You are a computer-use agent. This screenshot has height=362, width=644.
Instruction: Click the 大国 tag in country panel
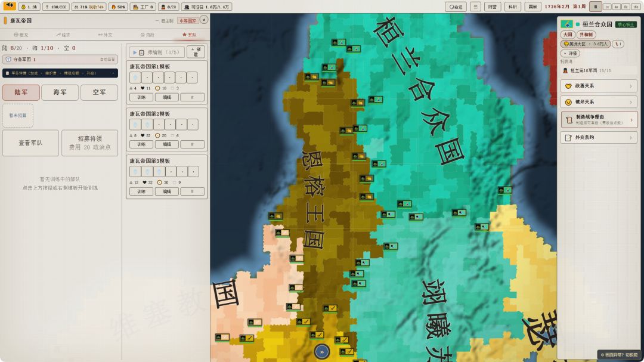point(568,35)
